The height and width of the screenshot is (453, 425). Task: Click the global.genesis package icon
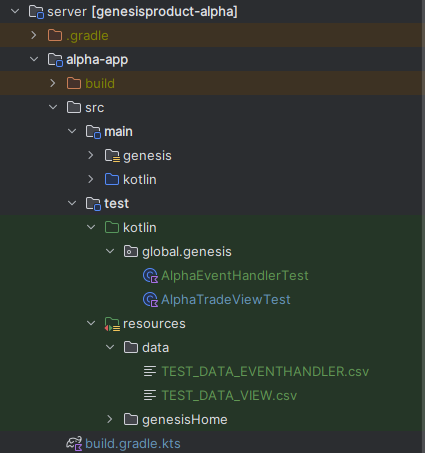pos(131,251)
